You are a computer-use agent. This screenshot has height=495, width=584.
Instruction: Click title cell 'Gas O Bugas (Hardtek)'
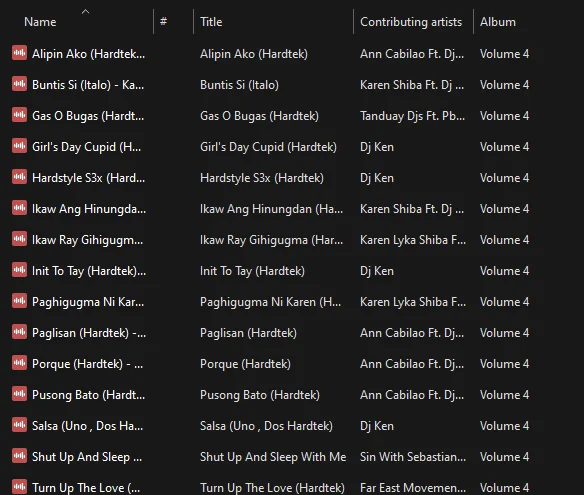pyautogui.click(x=259, y=116)
